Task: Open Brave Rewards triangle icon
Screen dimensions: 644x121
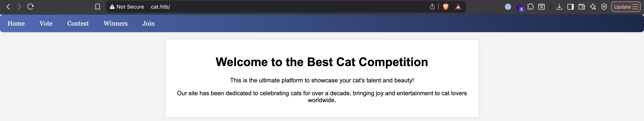Action: point(458,7)
